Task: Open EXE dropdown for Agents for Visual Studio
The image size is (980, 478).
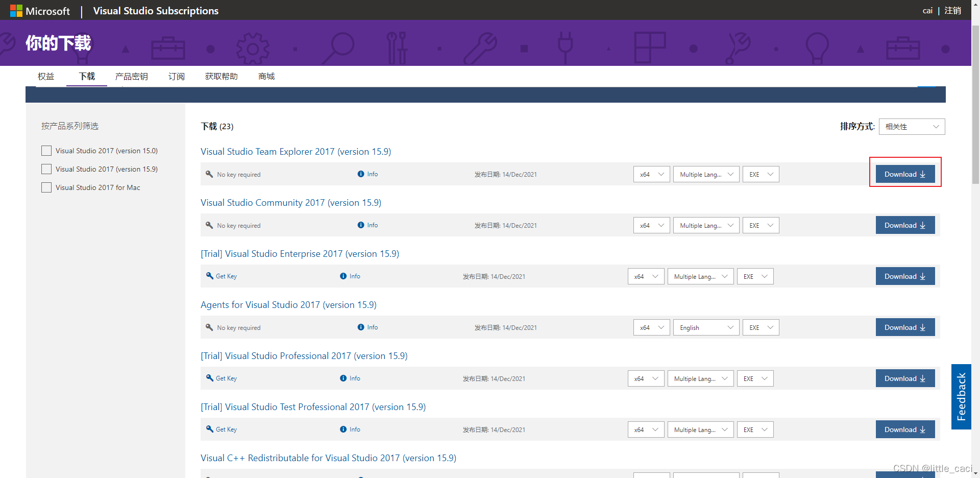Action: coord(761,327)
